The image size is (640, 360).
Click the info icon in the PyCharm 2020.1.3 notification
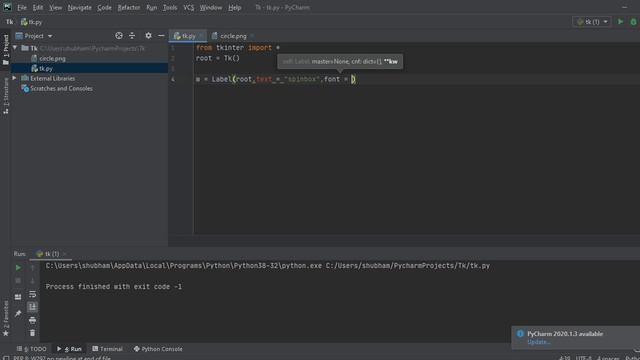pos(520,333)
